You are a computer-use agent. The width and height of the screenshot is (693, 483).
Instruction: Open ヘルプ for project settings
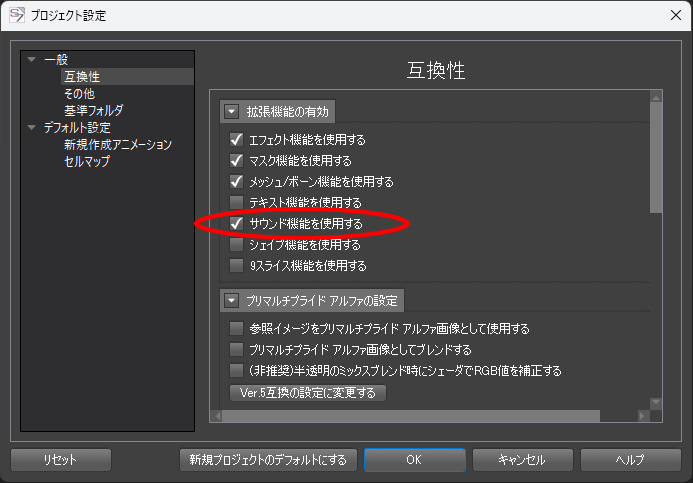point(631,460)
